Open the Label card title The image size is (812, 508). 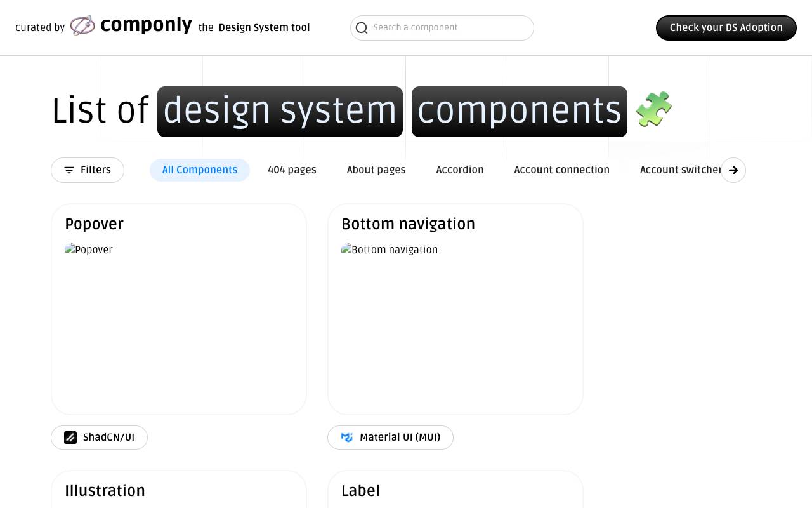pyautogui.click(x=360, y=491)
